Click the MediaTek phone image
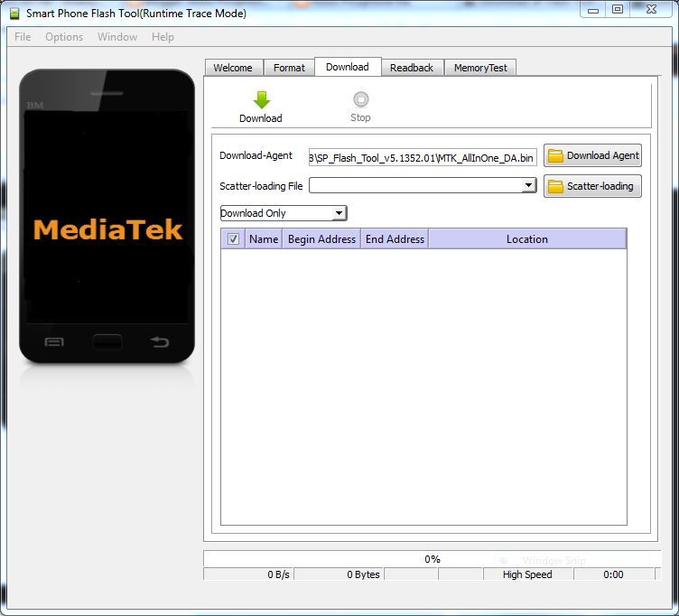Viewport: 679px width, 616px height. click(x=107, y=216)
